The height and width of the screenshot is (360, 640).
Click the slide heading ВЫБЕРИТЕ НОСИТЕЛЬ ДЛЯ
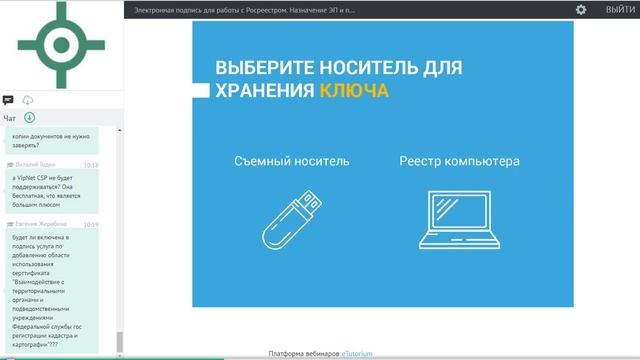[339, 68]
